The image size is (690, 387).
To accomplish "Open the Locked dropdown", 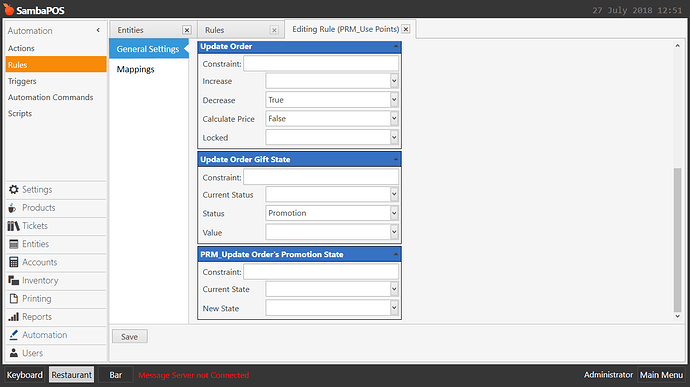I will click(394, 137).
